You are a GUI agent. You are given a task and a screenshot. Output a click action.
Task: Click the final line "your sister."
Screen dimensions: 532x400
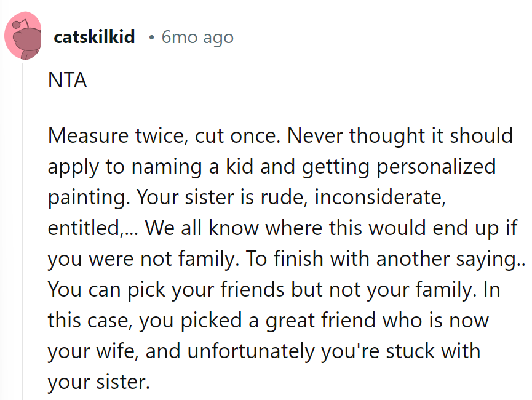tap(98, 382)
